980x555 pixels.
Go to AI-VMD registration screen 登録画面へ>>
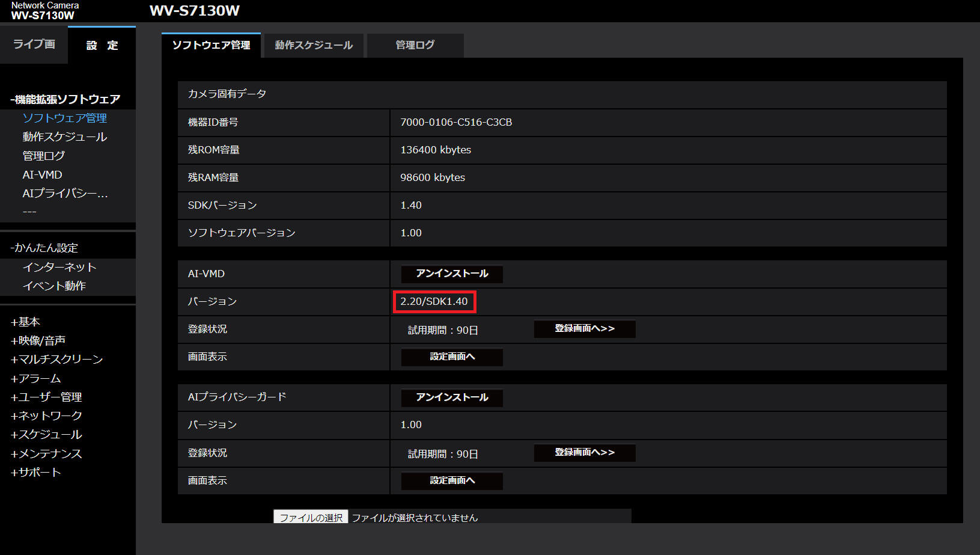coord(585,329)
